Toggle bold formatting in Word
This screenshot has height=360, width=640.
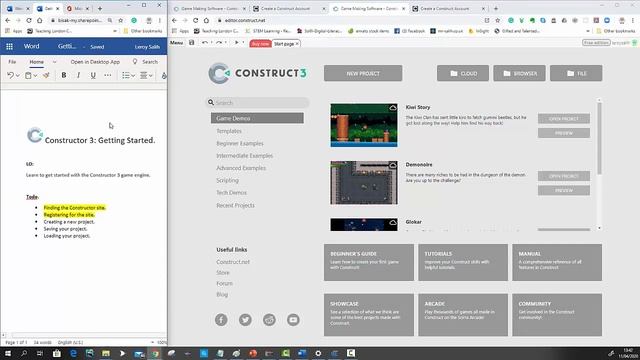pos(64,75)
